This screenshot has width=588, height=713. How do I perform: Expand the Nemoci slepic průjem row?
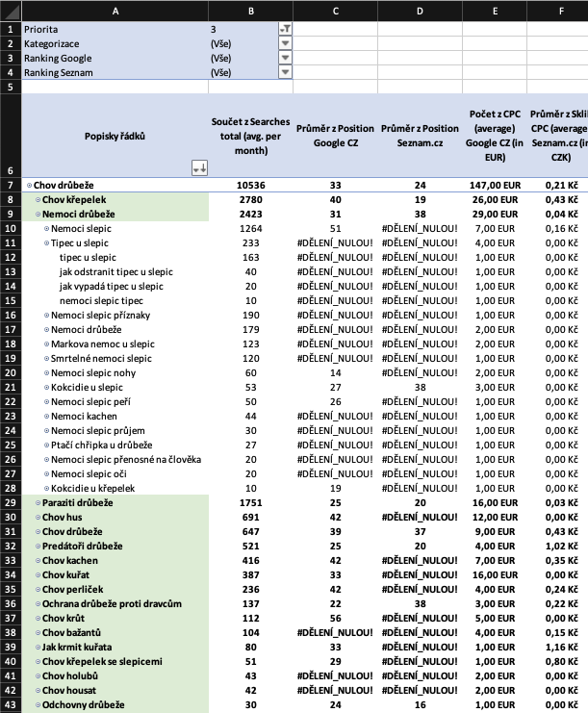[x=46, y=431]
